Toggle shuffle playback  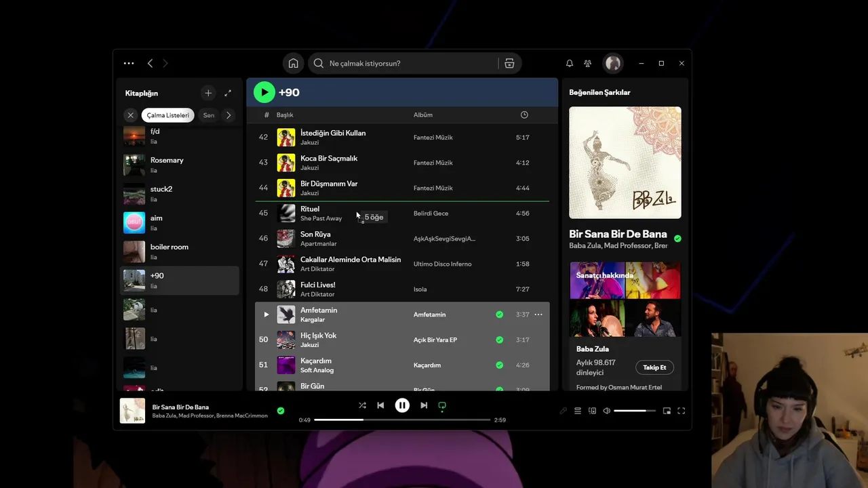[362, 405]
